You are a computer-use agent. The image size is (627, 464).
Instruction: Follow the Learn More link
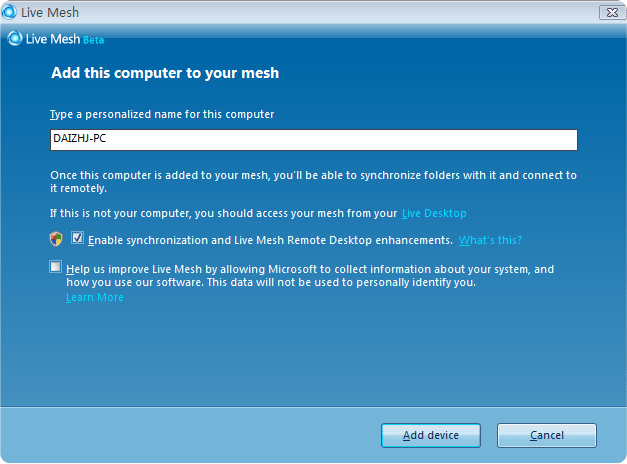(95, 297)
